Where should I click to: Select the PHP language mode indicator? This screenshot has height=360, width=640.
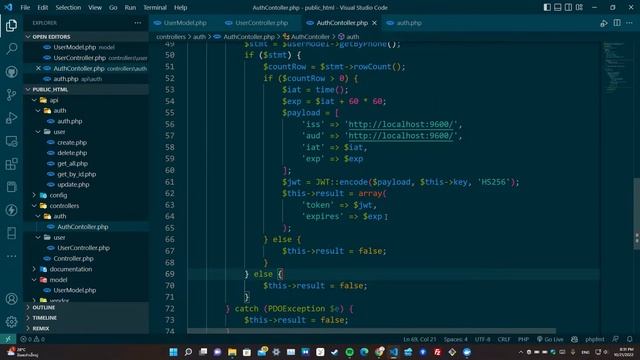(523, 339)
